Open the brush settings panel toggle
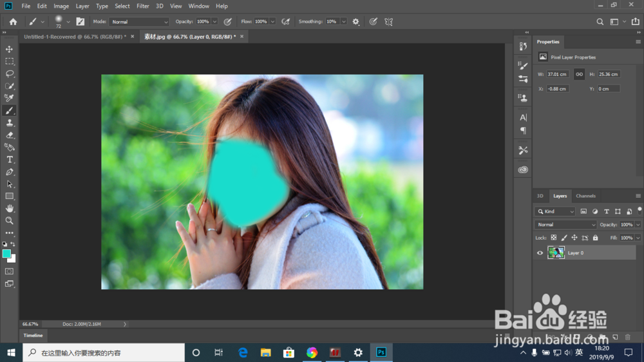The height and width of the screenshot is (362, 644). [x=80, y=22]
